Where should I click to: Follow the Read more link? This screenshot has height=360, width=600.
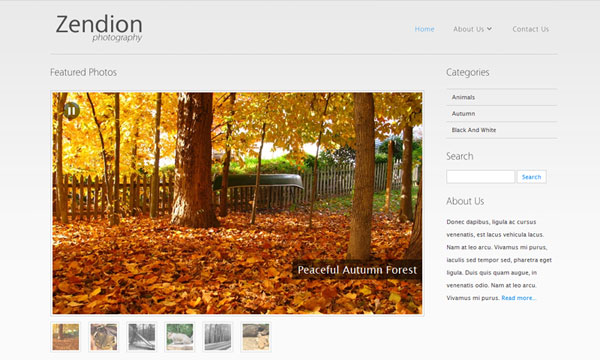[x=518, y=298]
